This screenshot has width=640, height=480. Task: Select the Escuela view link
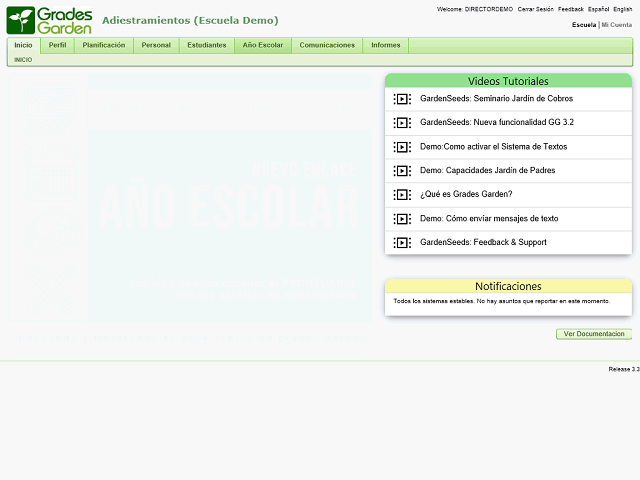584,25
